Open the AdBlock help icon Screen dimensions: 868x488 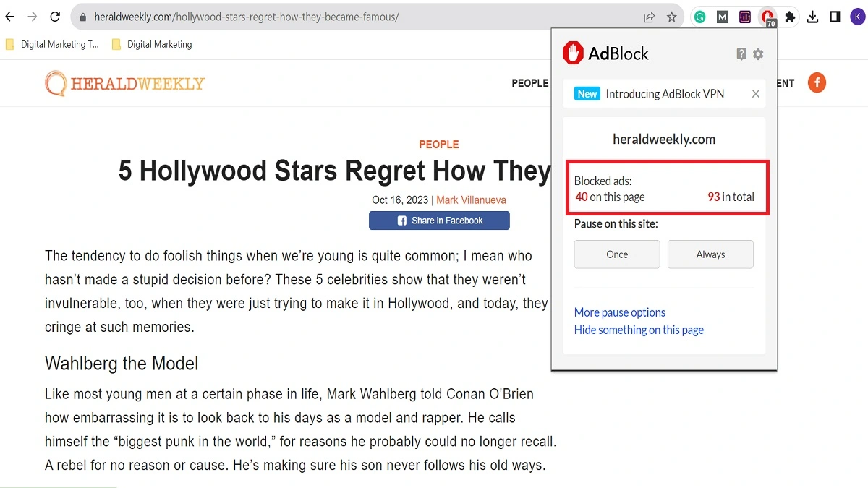point(741,54)
